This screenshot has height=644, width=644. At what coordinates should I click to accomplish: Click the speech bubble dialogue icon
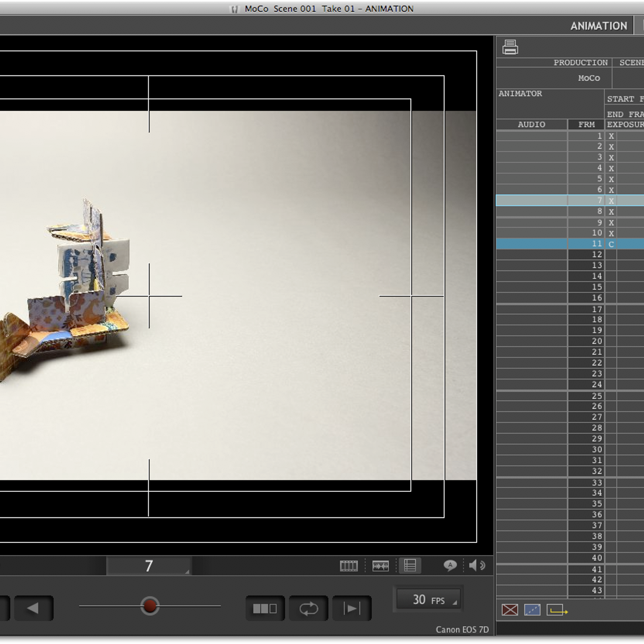pyautogui.click(x=450, y=566)
